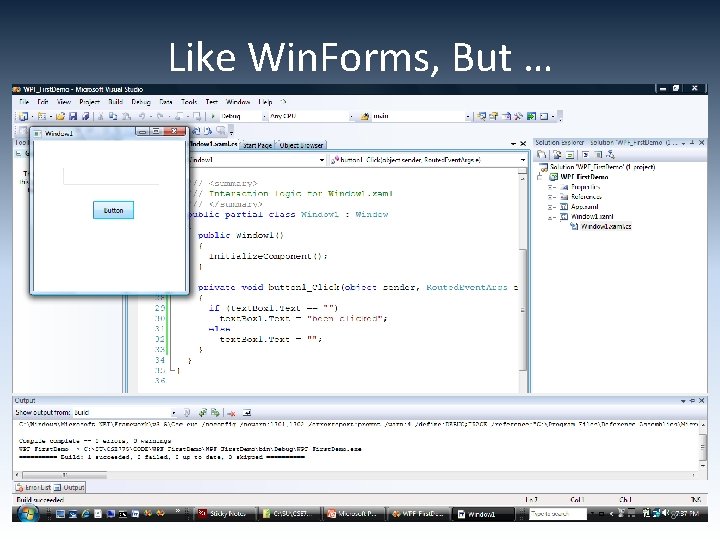Open the Show output from Build dropdown

174,413
